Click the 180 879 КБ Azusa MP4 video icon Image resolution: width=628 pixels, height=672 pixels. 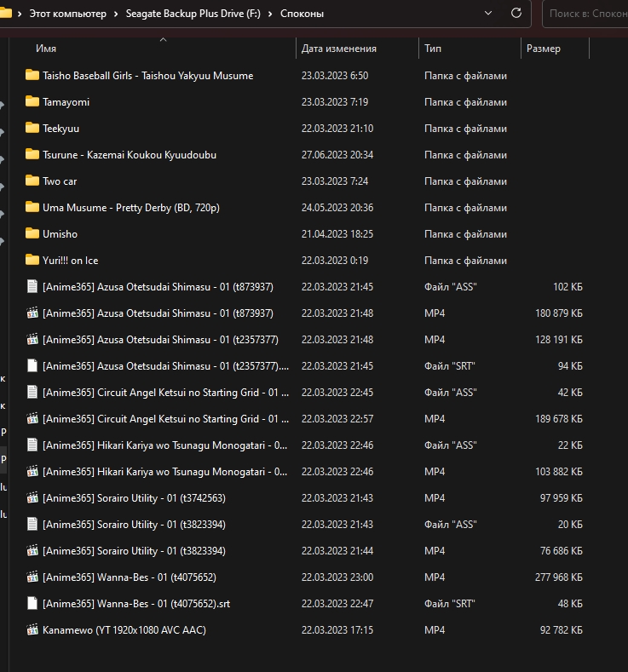coord(32,313)
